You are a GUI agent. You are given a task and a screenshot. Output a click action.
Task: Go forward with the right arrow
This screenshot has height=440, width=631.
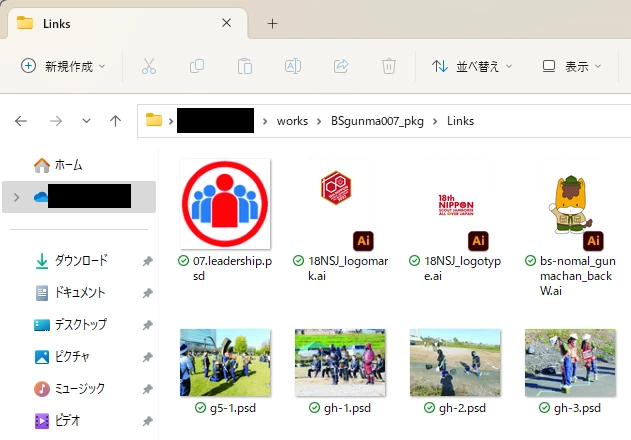56,121
